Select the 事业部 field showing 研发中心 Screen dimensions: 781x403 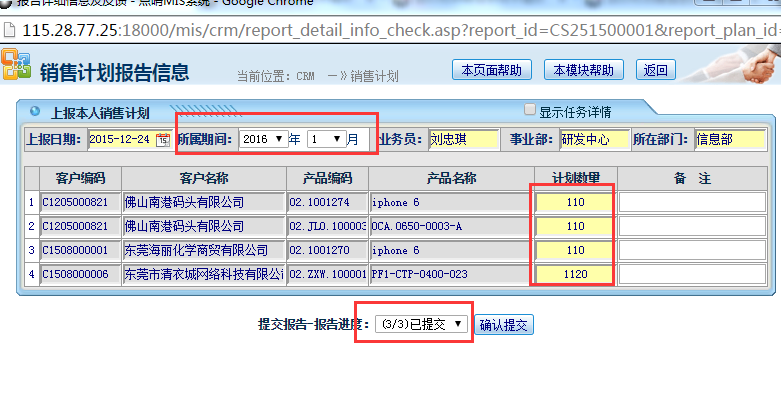[594, 139]
